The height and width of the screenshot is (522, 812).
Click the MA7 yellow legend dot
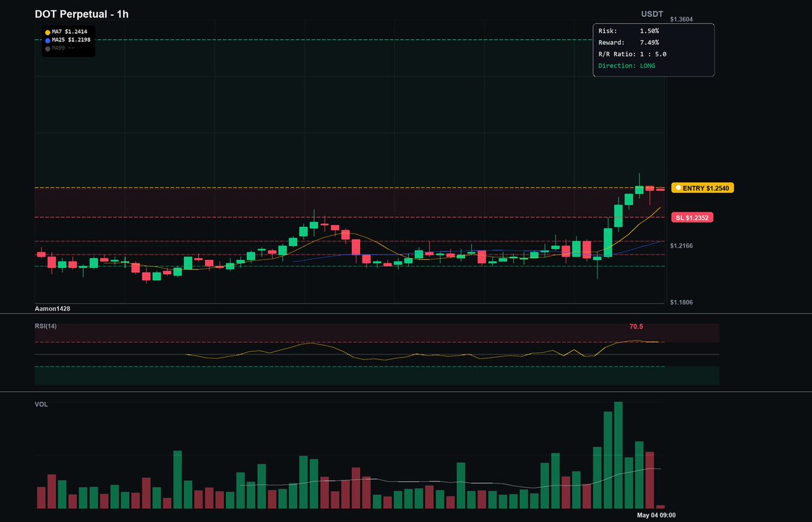tap(47, 32)
